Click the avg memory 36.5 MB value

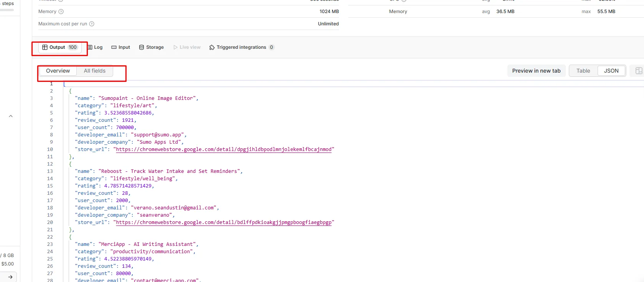[505, 12]
